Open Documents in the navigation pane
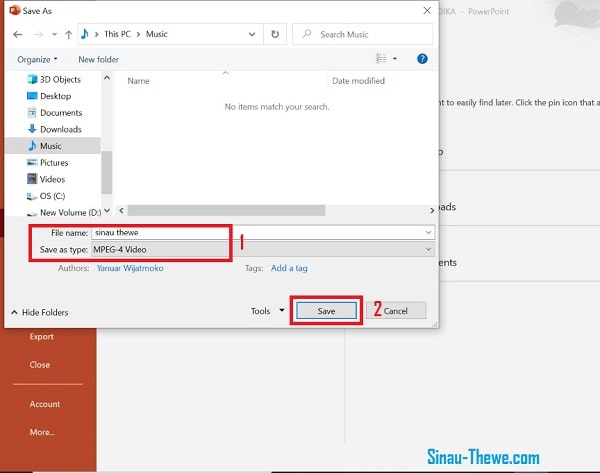Image resolution: width=600 pixels, height=473 pixels. (x=54, y=113)
